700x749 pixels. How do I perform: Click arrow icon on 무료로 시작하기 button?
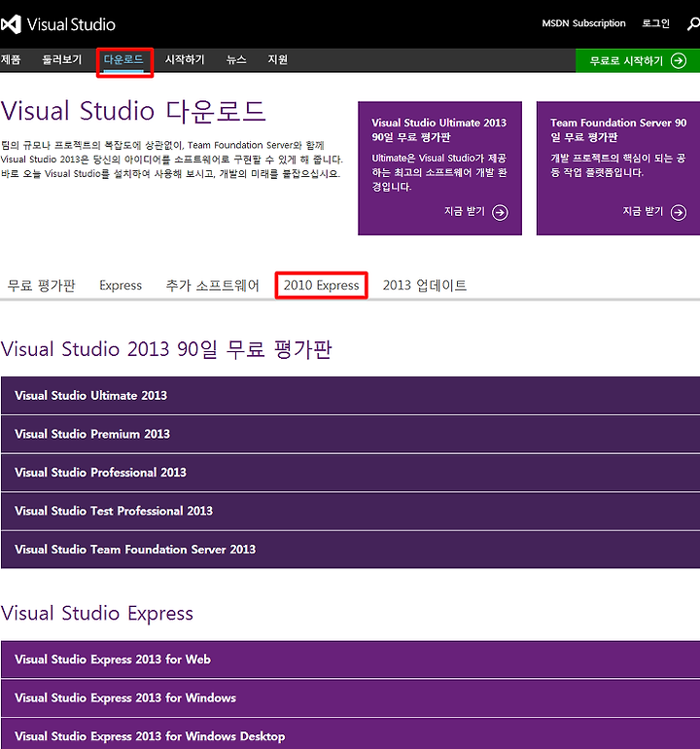[x=679, y=60]
